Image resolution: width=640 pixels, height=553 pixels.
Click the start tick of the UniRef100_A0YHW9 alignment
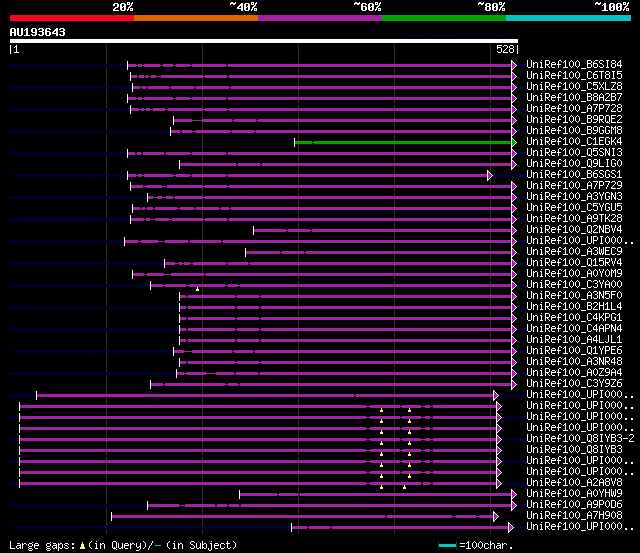pyautogui.click(x=240, y=495)
